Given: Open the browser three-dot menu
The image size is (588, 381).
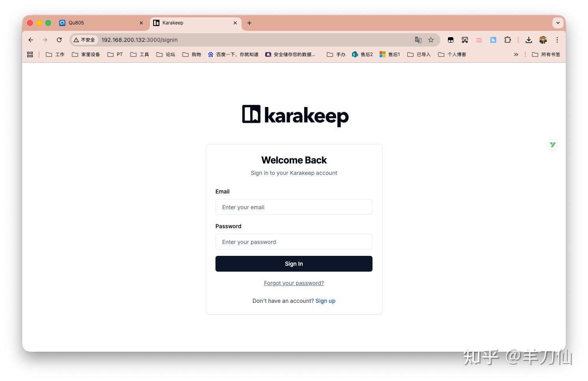Looking at the screenshot, I should 557,40.
